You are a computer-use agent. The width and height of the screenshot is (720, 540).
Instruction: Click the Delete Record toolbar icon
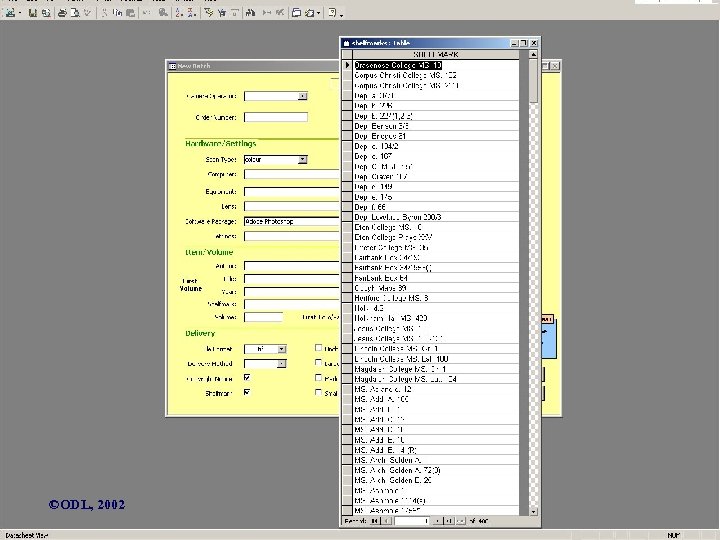[280, 13]
